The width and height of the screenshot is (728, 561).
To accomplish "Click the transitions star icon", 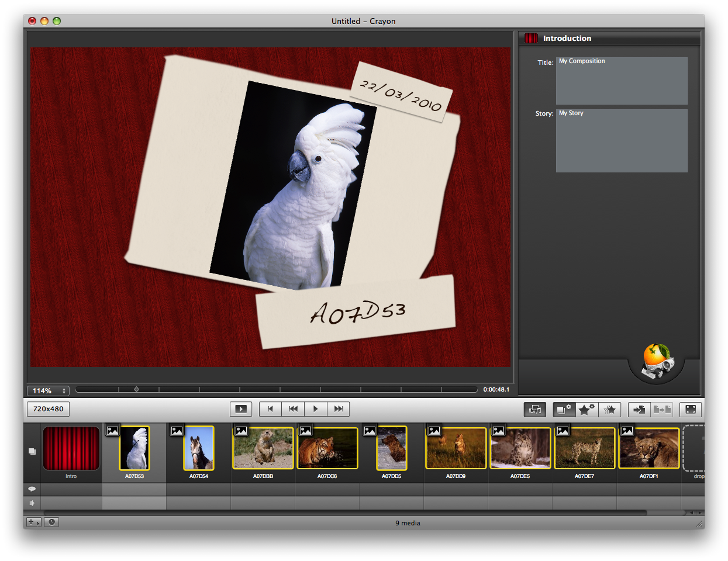I will point(609,410).
